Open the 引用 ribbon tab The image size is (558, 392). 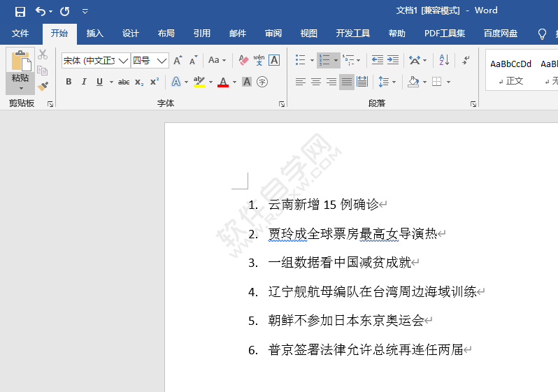[202, 34]
